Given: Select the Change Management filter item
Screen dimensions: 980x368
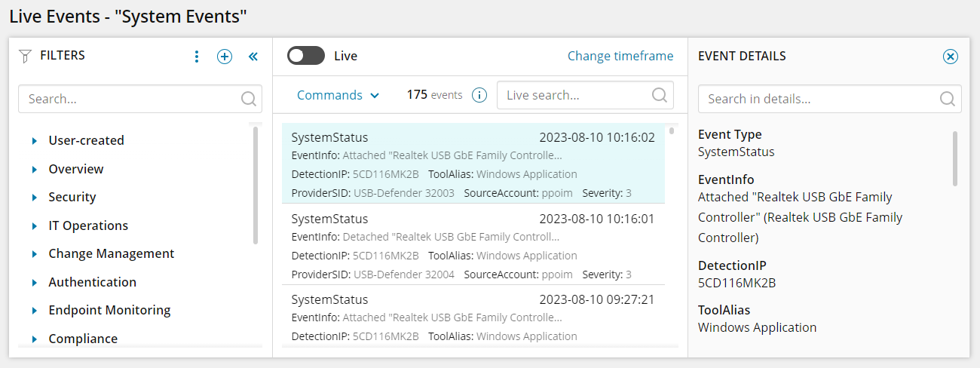Looking at the screenshot, I should [x=111, y=253].
